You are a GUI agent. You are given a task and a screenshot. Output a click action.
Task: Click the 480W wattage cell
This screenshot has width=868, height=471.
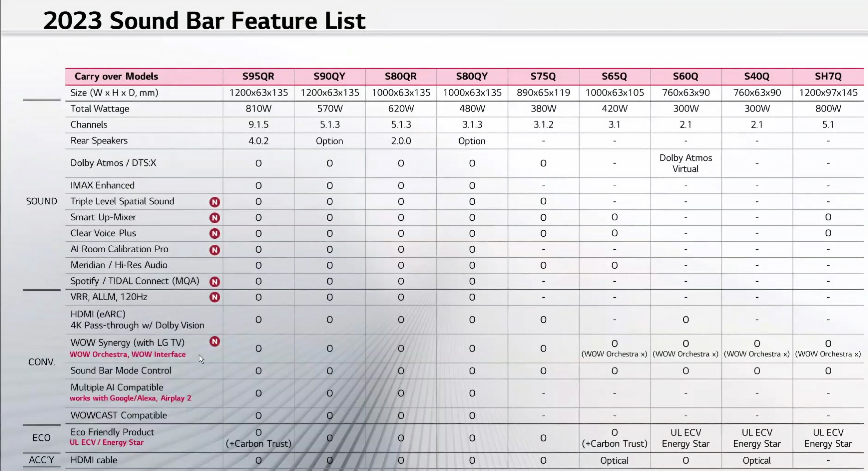pyautogui.click(x=472, y=108)
